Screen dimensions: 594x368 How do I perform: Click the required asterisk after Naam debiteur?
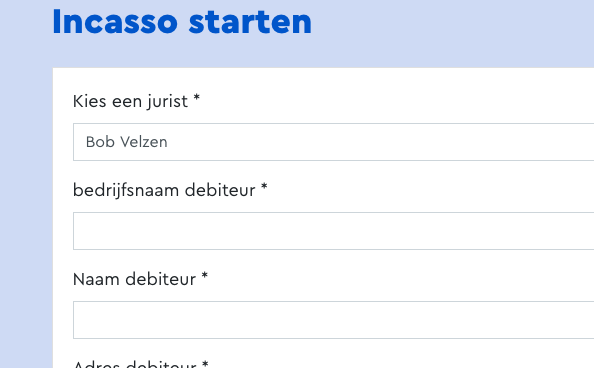[205, 276]
